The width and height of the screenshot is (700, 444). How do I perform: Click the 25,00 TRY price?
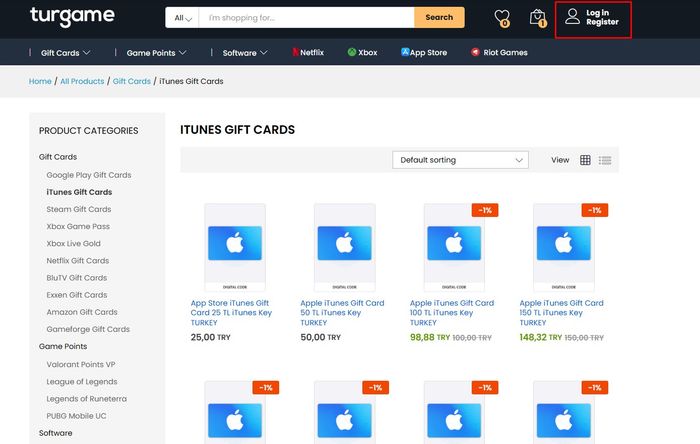pos(210,337)
